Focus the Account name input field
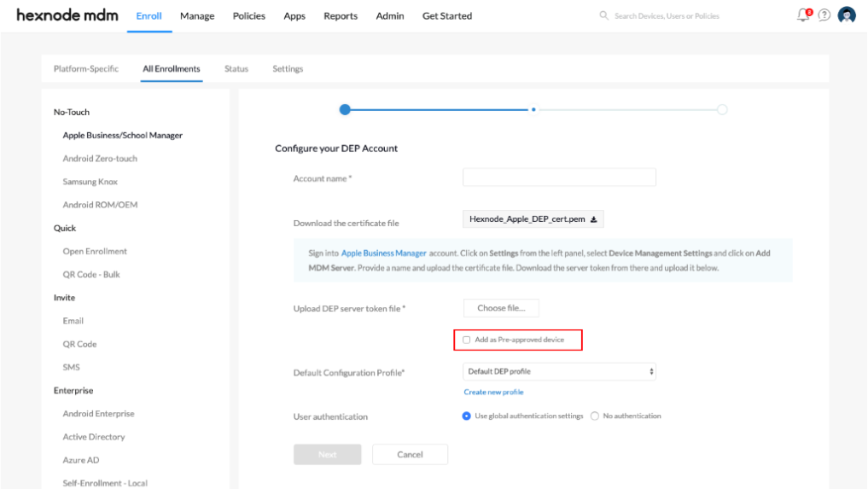Screen dimensions: 868x489 (x=559, y=178)
